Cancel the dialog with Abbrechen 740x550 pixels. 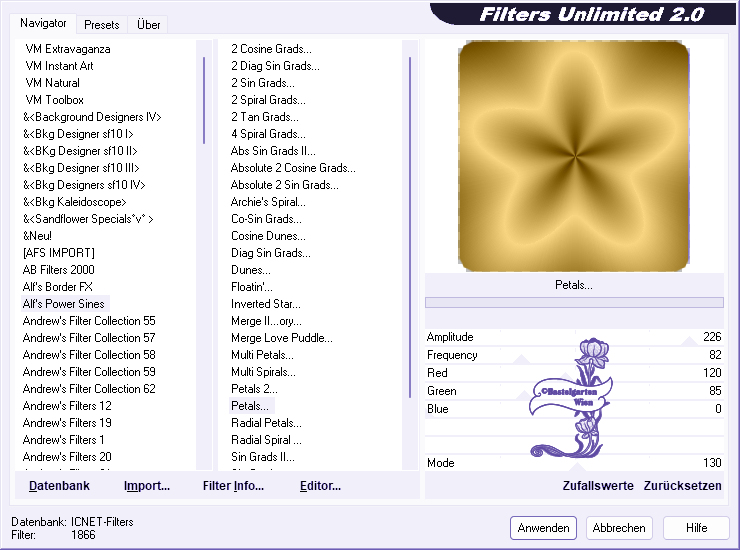click(619, 528)
